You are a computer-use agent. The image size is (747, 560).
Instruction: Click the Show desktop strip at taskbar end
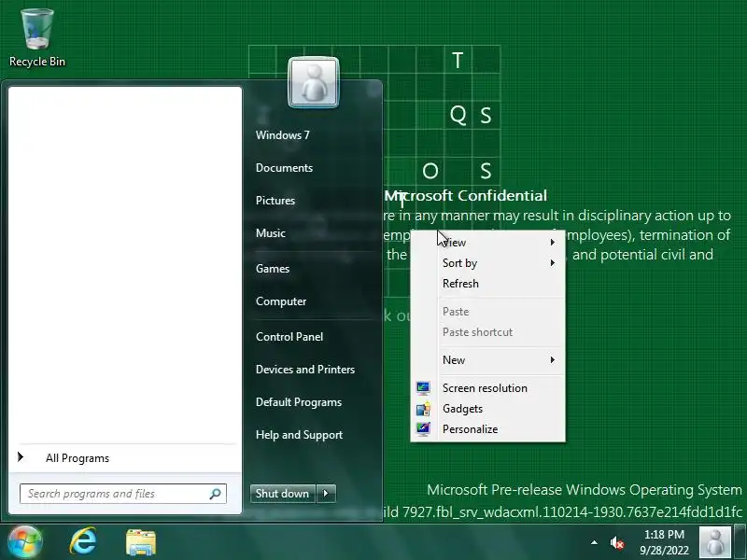pyautogui.click(x=740, y=542)
